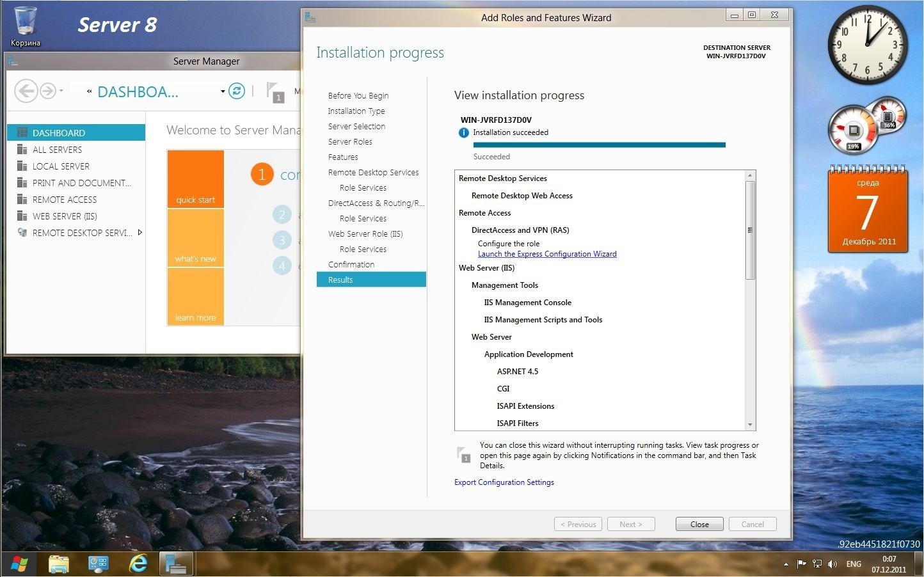This screenshot has height=577, width=924.
Task: Click Remote Desktop Web Access entry
Action: pos(522,196)
